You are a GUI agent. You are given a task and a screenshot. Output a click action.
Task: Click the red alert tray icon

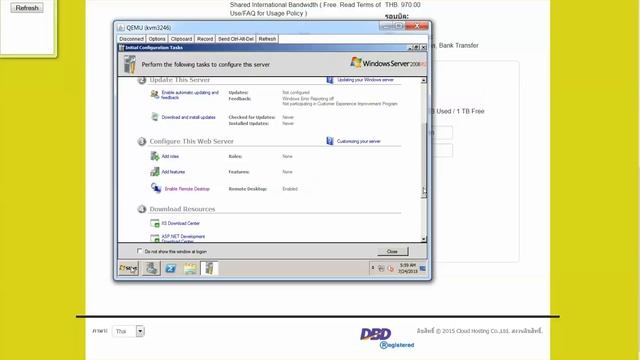point(391,268)
